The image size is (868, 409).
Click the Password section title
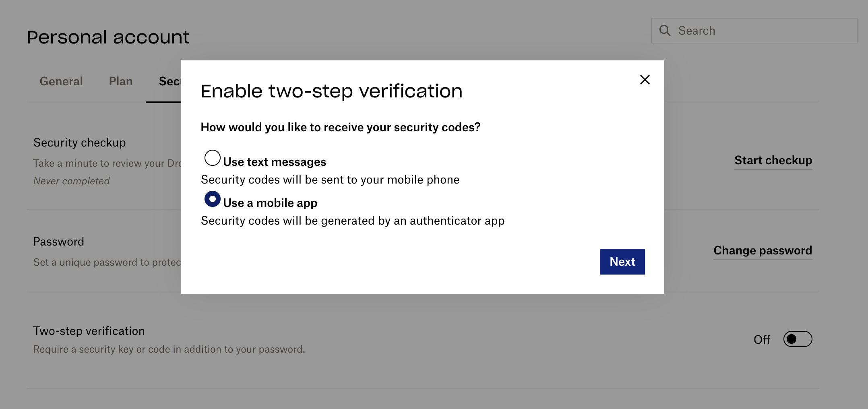point(59,242)
